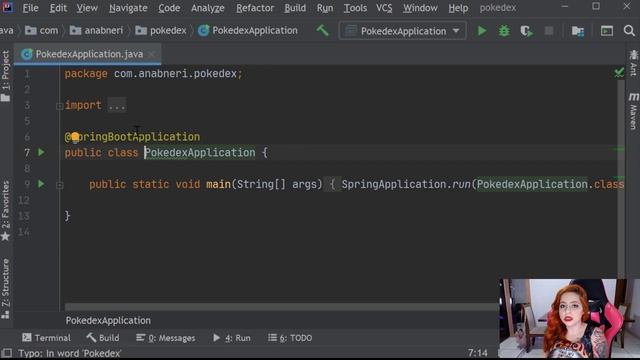The image size is (640, 360).
Task: Open the run configuration dropdown
Action: [x=402, y=31]
